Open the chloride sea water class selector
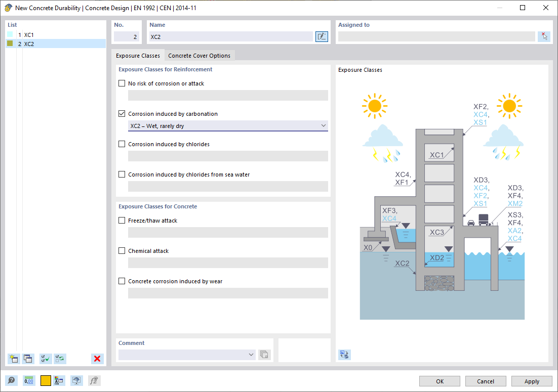558x392 pixels. 228,186
